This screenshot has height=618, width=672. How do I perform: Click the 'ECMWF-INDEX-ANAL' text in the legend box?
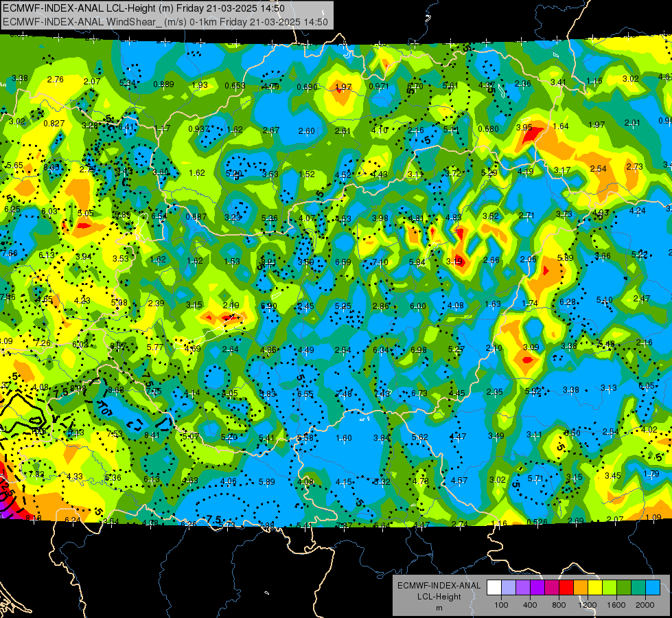439,586
